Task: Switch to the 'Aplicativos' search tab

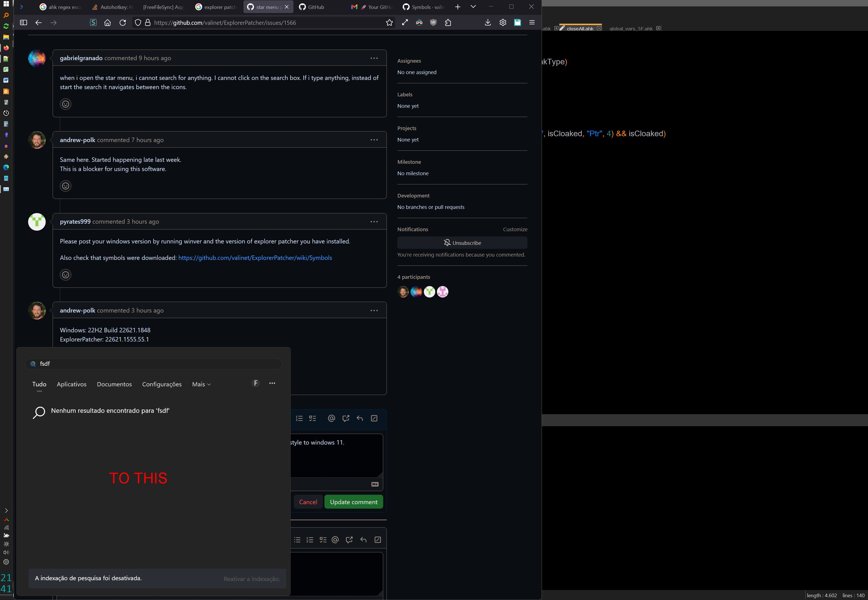Action: (71, 384)
